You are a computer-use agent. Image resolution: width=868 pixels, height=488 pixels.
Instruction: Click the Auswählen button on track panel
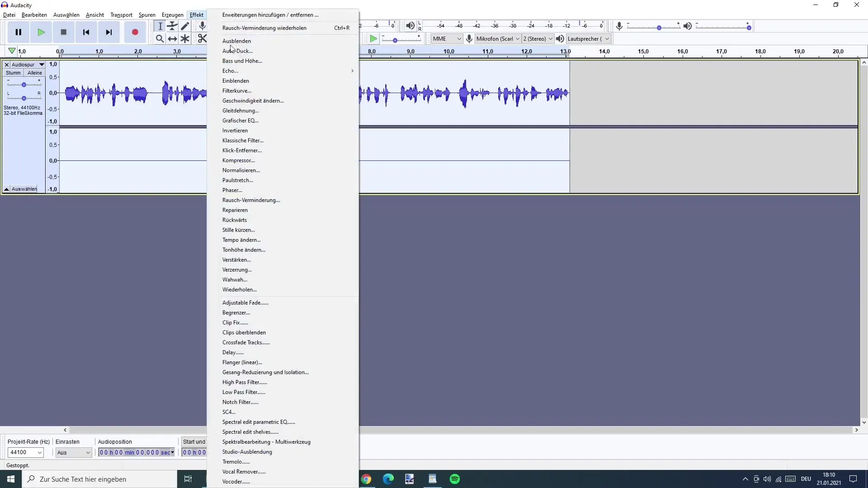24,189
